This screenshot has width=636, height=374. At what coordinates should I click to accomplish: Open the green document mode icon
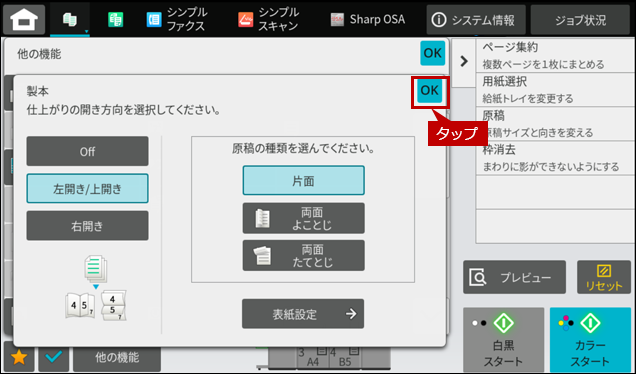click(116, 19)
